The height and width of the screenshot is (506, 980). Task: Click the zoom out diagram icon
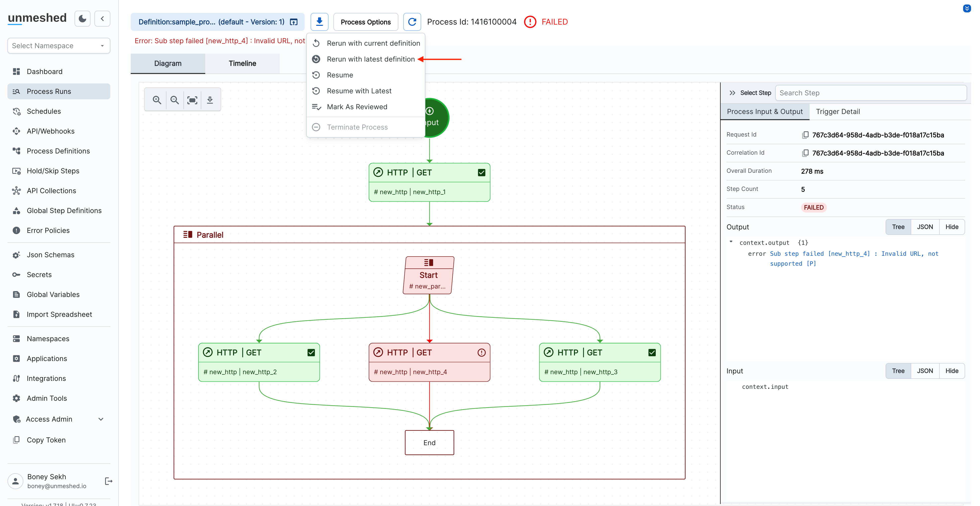point(175,100)
